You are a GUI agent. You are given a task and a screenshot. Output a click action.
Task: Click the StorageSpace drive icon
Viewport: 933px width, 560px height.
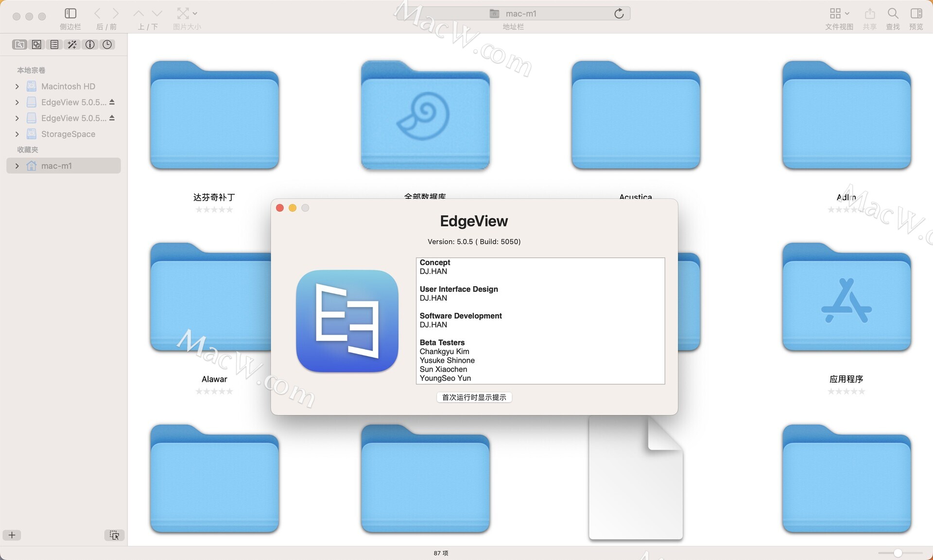coord(32,134)
